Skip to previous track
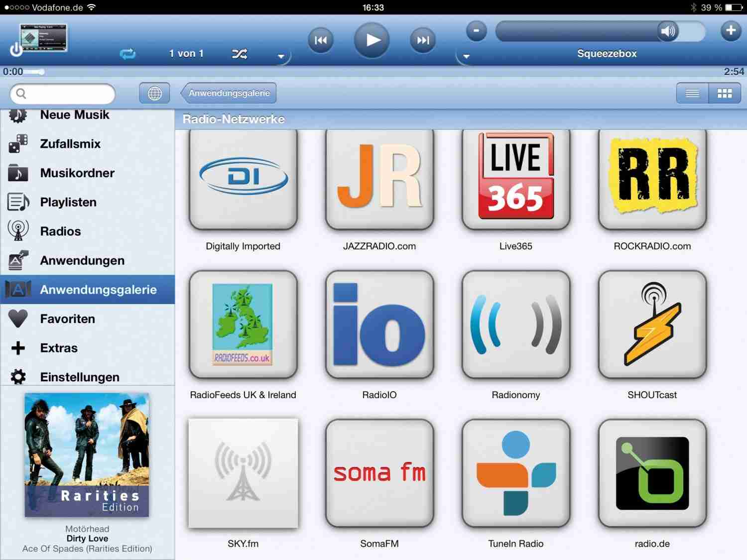The image size is (747, 560). 321,40
